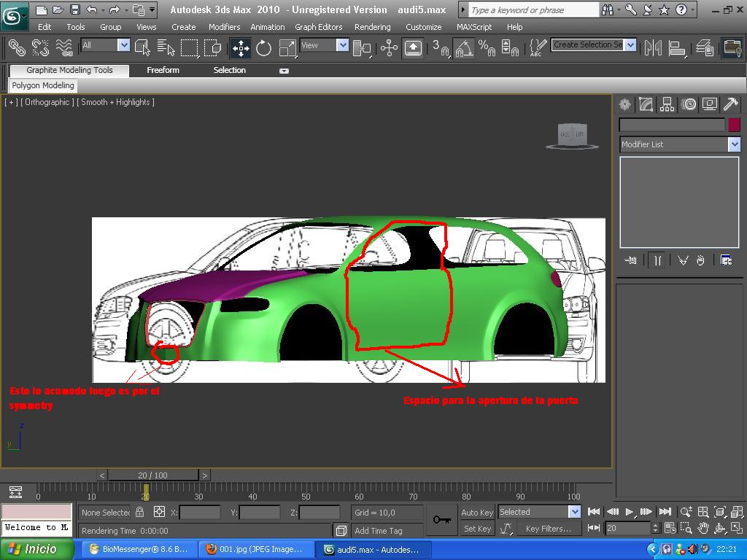Click the Inicio start button
The height and width of the screenshot is (560, 747).
pos(38,549)
